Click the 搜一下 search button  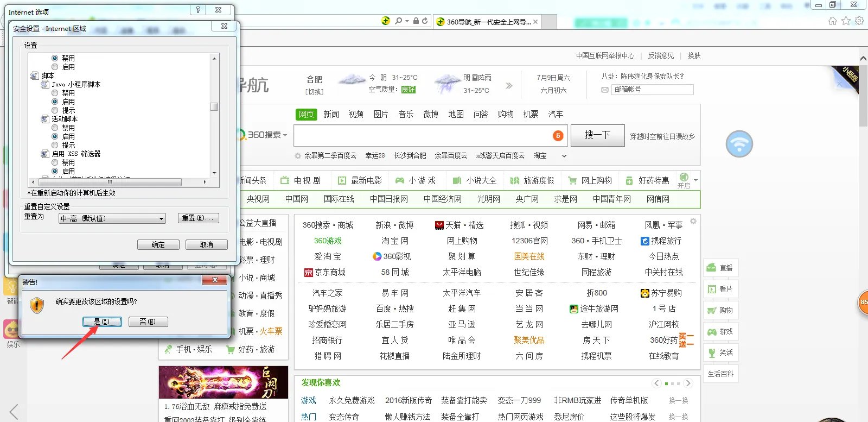click(597, 135)
